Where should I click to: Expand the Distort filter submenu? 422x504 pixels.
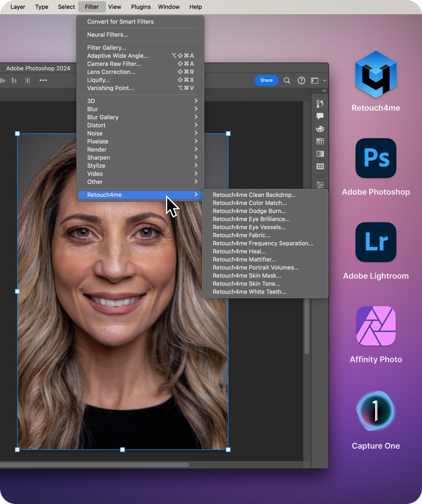coord(96,125)
